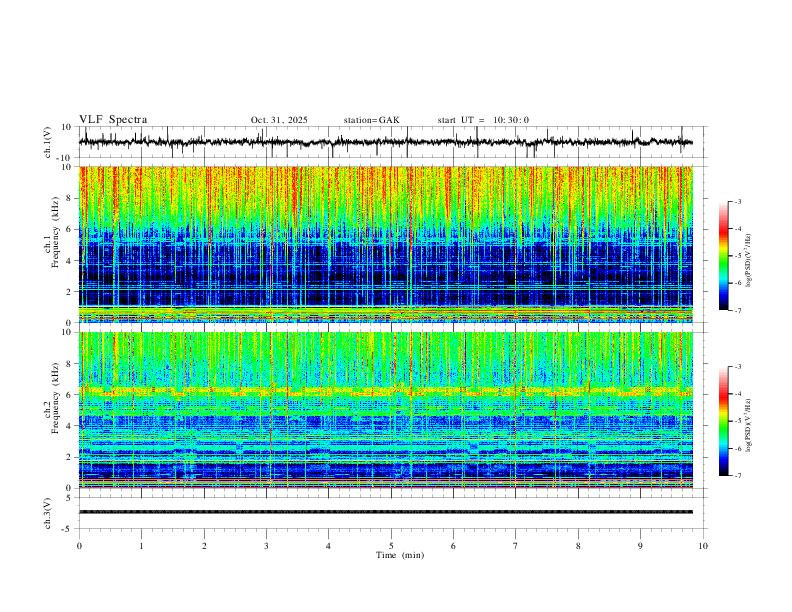792x612 pixels.
Task: Click the log(PSD) caption beside ch.1 color bar
Action: pos(749,260)
